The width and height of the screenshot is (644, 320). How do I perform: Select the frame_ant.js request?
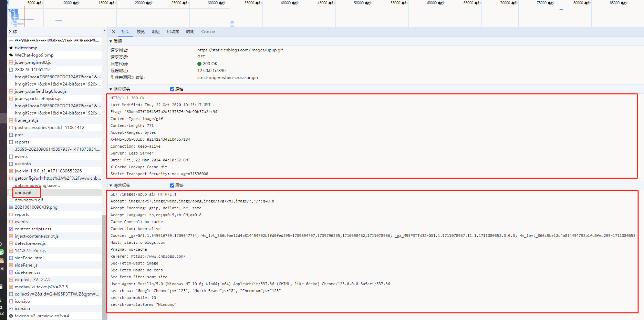[x=27, y=120]
